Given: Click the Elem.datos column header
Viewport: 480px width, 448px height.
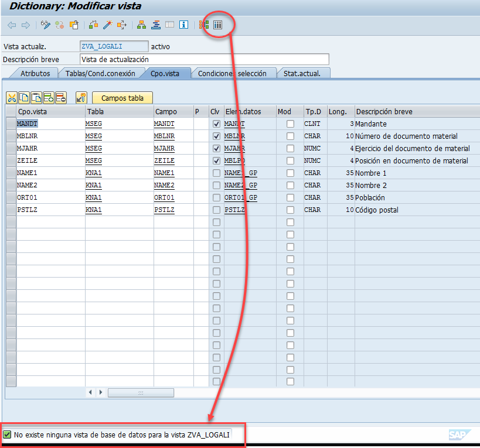Looking at the screenshot, I should [250, 111].
